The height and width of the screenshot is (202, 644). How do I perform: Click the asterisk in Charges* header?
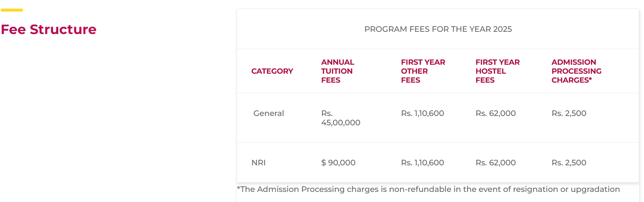point(590,79)
